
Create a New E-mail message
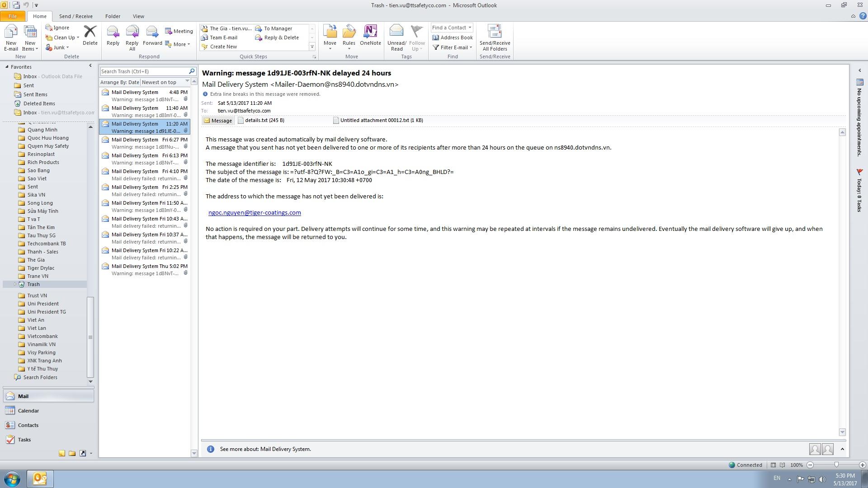pos(11,38)
